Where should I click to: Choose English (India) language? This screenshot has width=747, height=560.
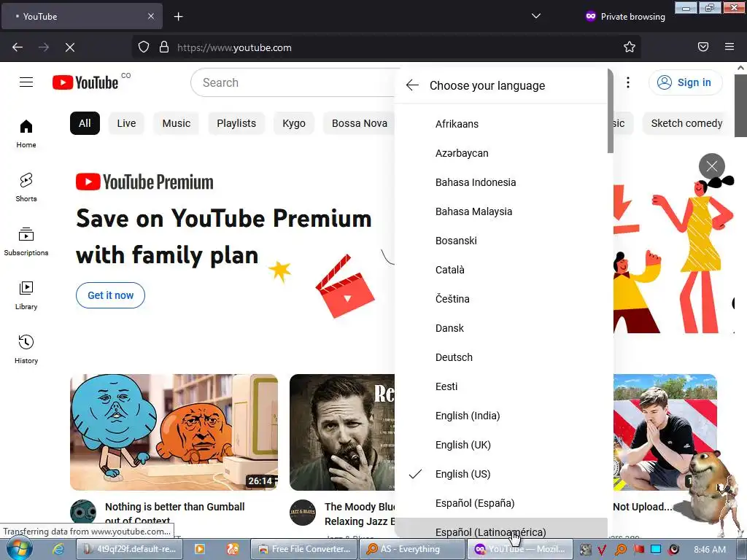click(501, 416)
